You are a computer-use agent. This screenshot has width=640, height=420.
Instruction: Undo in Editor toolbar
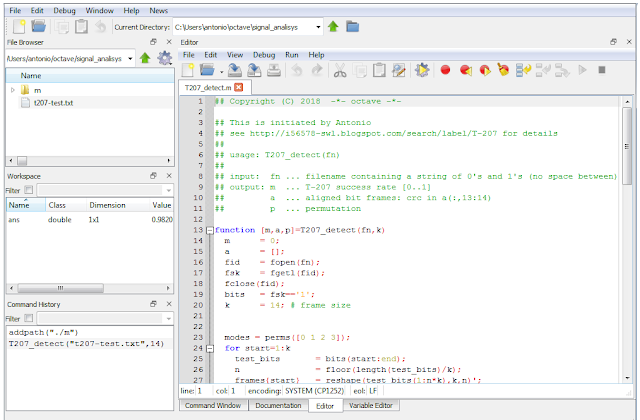click(297, 70)
